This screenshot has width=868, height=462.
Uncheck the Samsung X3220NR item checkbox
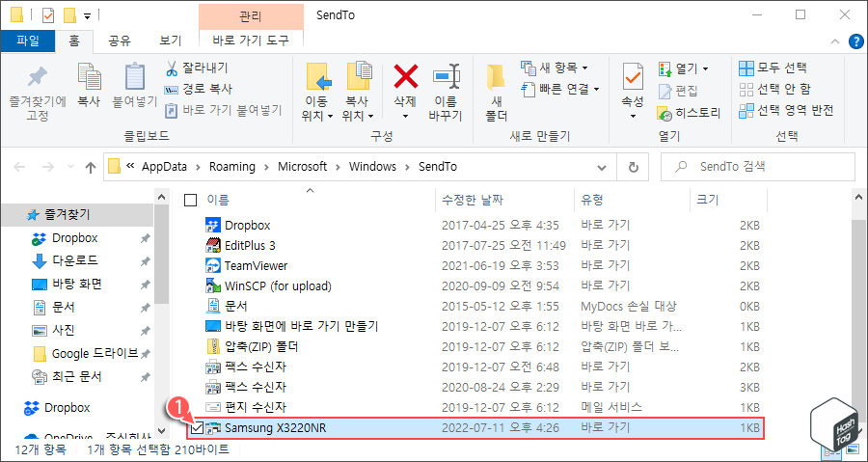pyautogui.click(x=196, y=427)
